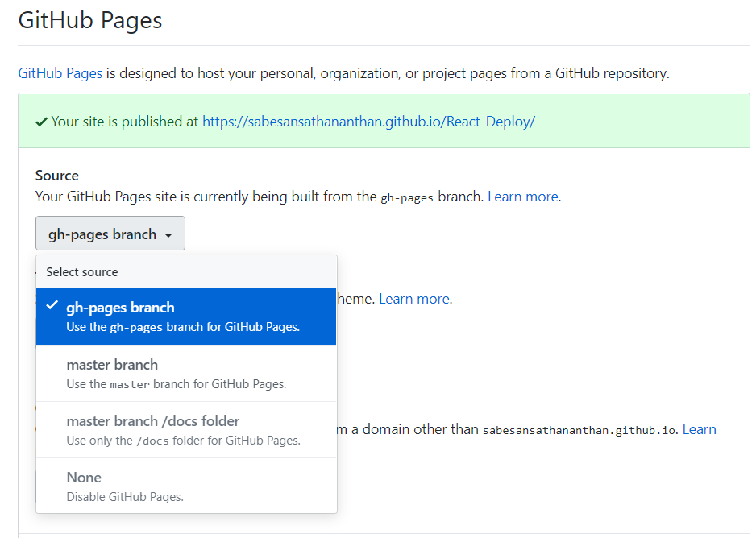
Task: Click the Source section heading
Action: pyautogui.click(x=57, y=176)
